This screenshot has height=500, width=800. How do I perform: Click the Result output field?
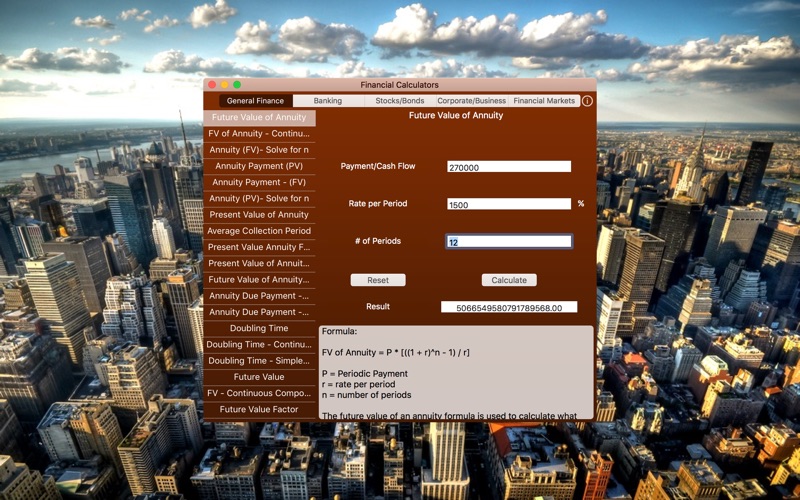(509, 307)
